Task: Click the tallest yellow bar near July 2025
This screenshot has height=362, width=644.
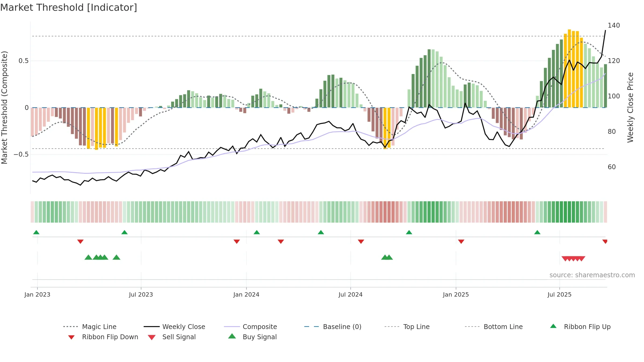Action: 569,69
